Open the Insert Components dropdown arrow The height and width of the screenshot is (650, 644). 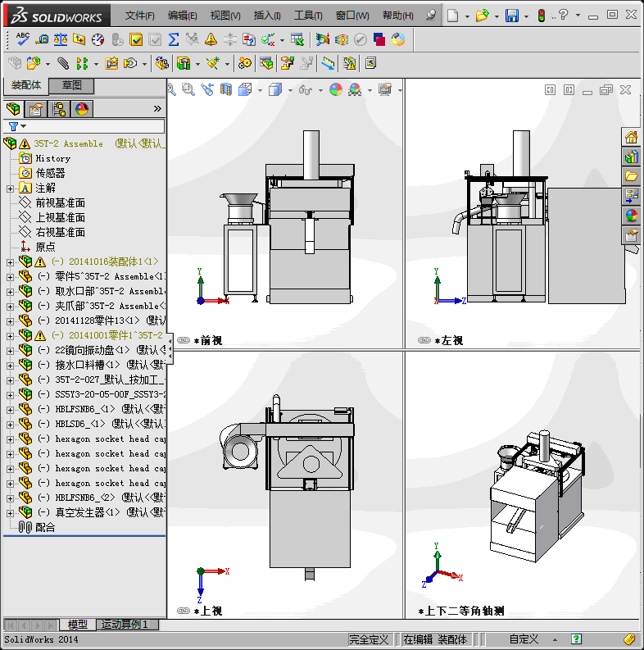tap(48, 64)
